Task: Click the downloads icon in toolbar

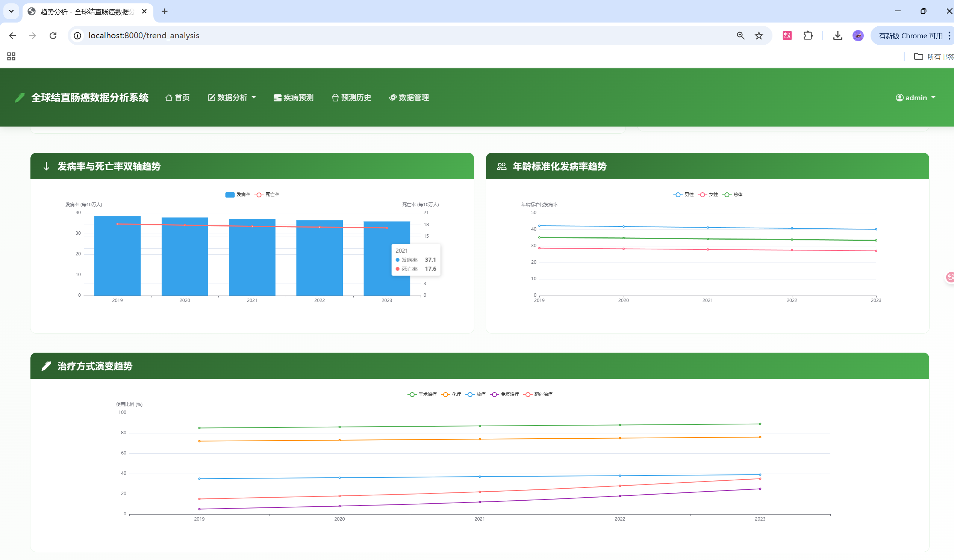Action: pyautogui.click(x=837, y=36)
